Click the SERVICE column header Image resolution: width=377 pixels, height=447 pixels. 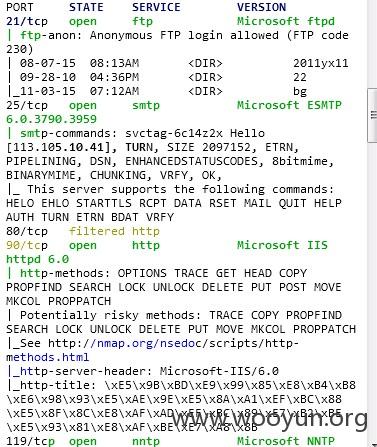coord(156,7)
